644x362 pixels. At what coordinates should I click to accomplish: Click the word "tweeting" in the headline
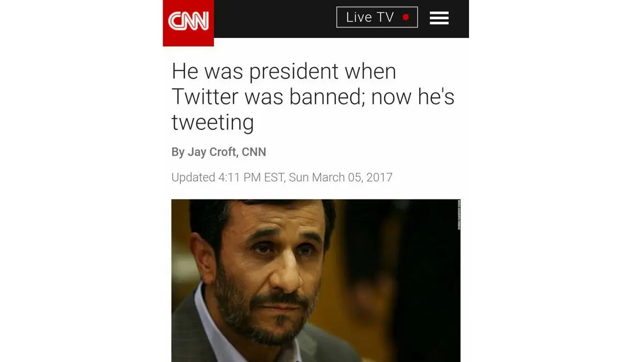coord(213,122)
